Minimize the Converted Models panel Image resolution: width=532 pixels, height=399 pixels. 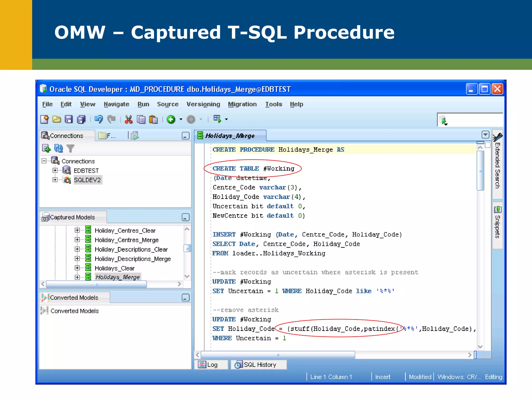tap(185, 298)
